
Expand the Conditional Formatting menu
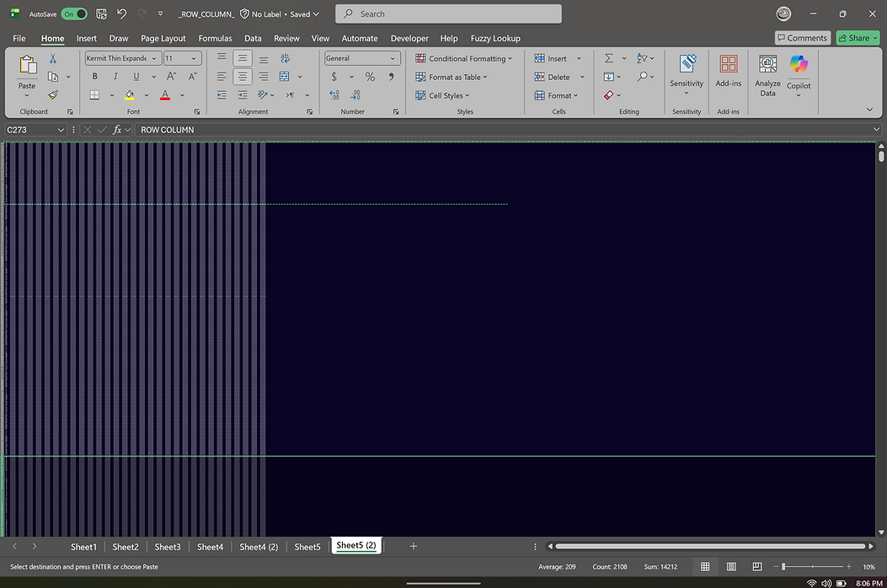pyautogui.click(x=463, y=59)
